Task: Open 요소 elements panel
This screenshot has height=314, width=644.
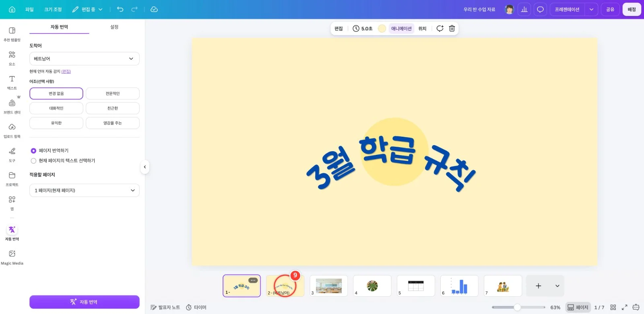Action: (x=12, y=59)
